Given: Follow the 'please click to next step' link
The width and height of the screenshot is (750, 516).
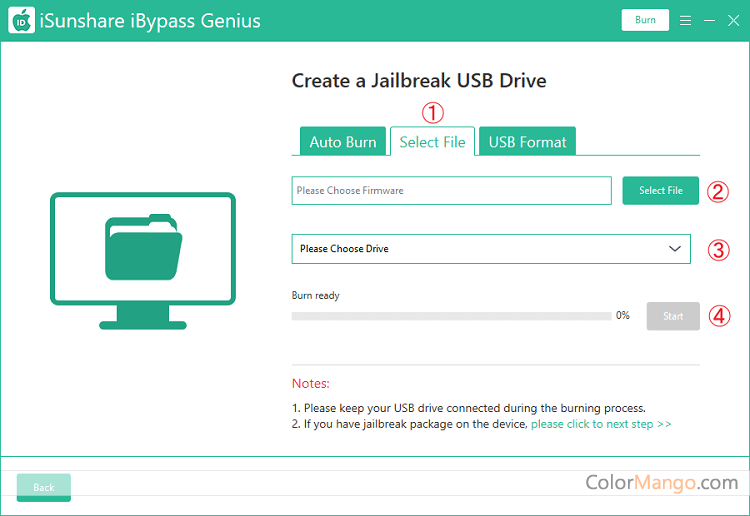Looking at the screenshot, I should pos(601,424).
